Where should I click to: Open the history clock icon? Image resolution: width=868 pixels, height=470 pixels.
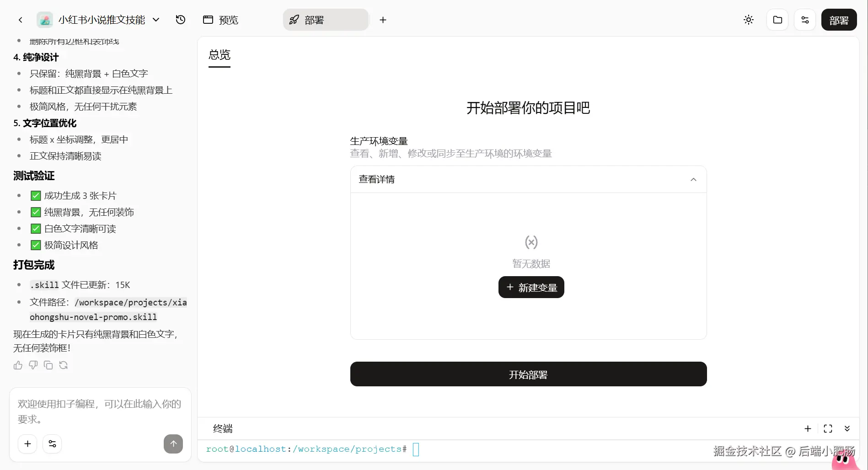tap(181, 20)
